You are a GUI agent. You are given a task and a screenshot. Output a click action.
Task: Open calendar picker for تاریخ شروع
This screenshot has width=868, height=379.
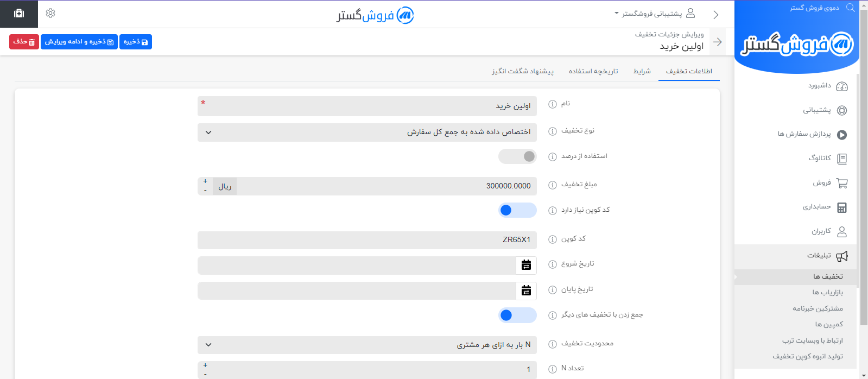(x=526, y=265)
